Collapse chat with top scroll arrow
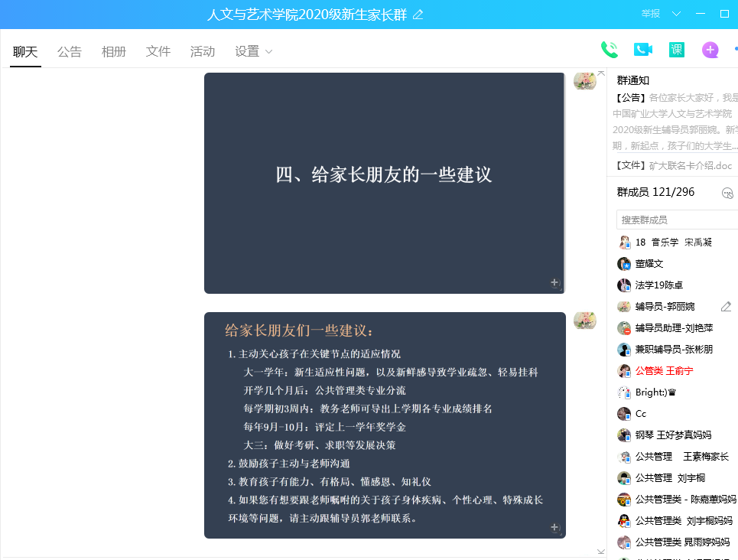 600,73
